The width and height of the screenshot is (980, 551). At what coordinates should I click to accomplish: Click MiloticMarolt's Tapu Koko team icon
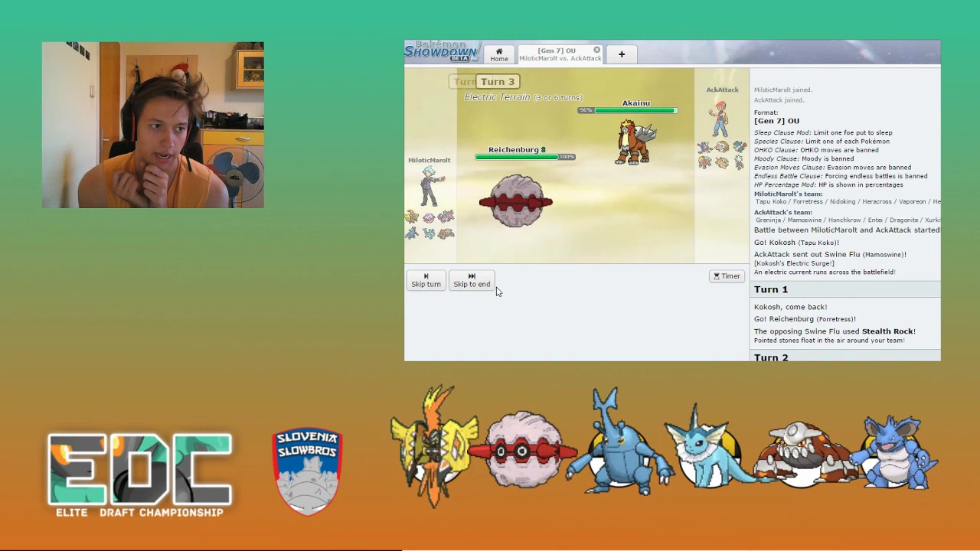(x=412, y=217)
